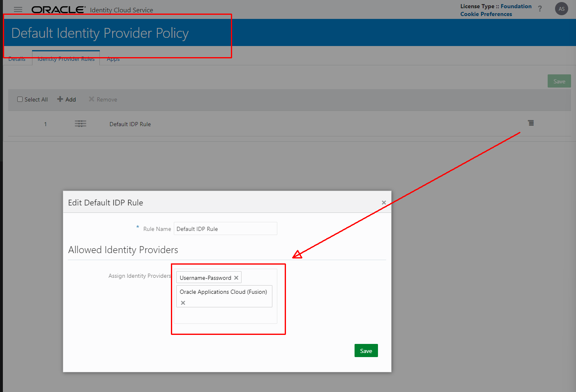576x392 pixels.
Task: Click empty area of Assign Identity Providers box
Action: click(x=226, y=316)
